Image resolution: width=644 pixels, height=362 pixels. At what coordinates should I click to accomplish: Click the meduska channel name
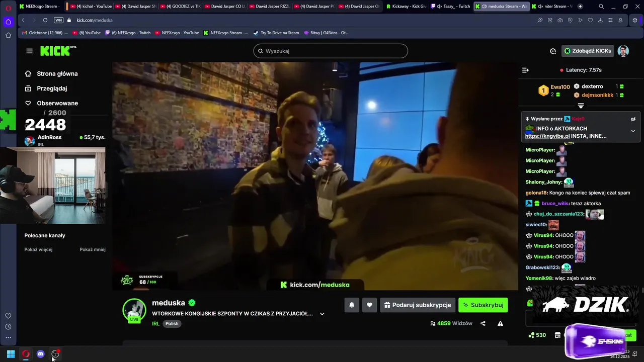[x=169, y=303]
